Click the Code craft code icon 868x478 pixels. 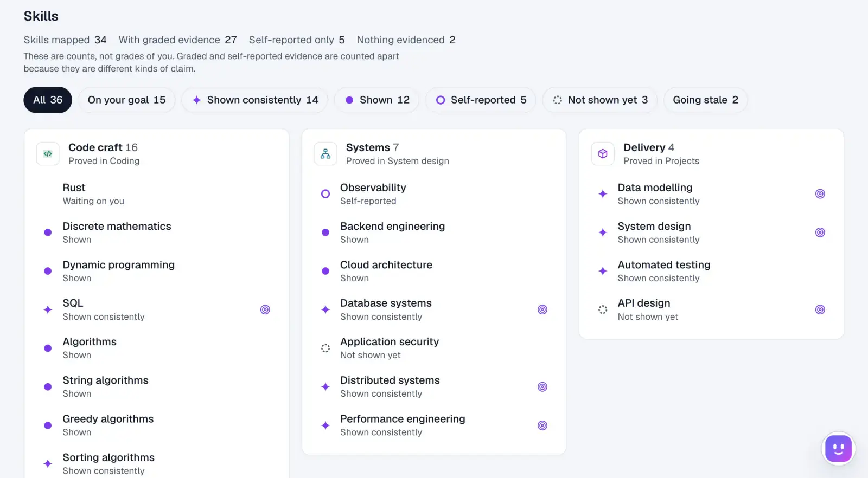(x=48, y=154)
